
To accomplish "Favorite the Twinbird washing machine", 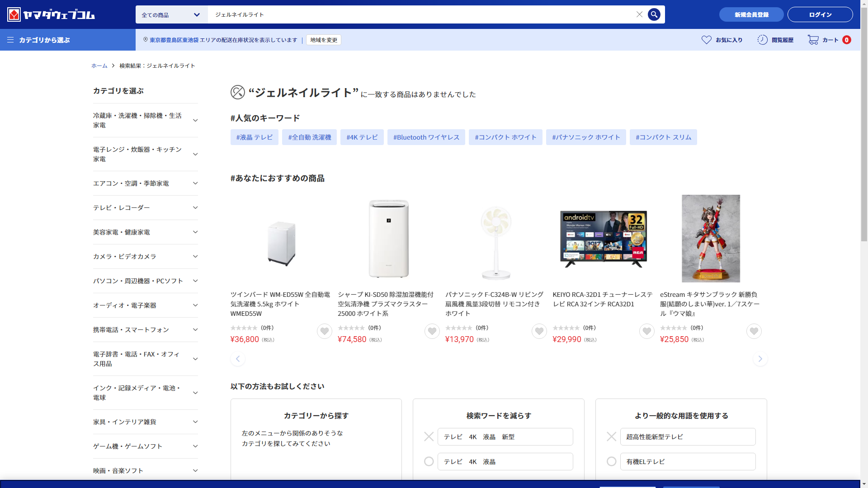I will click(324, 331).
